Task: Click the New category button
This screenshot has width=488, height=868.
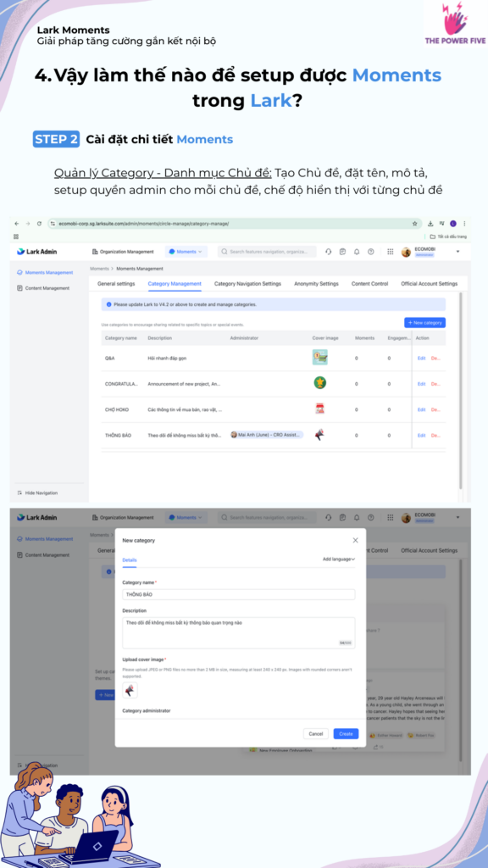Action: pyautogui.click(x=424, y=323)
